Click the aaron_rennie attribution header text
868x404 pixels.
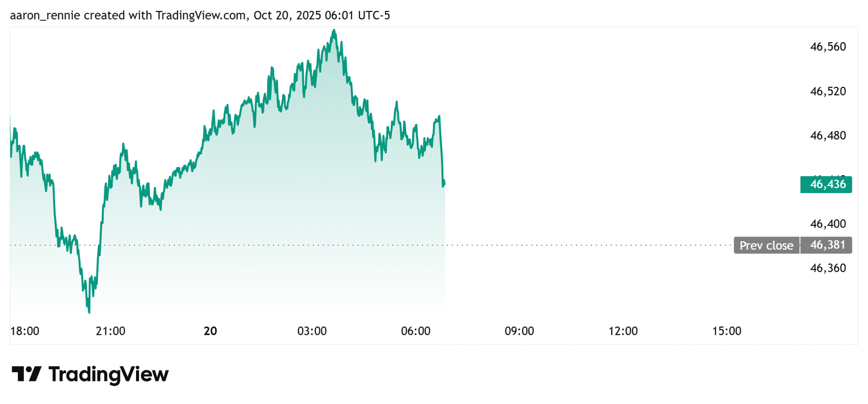click(200, 16)
